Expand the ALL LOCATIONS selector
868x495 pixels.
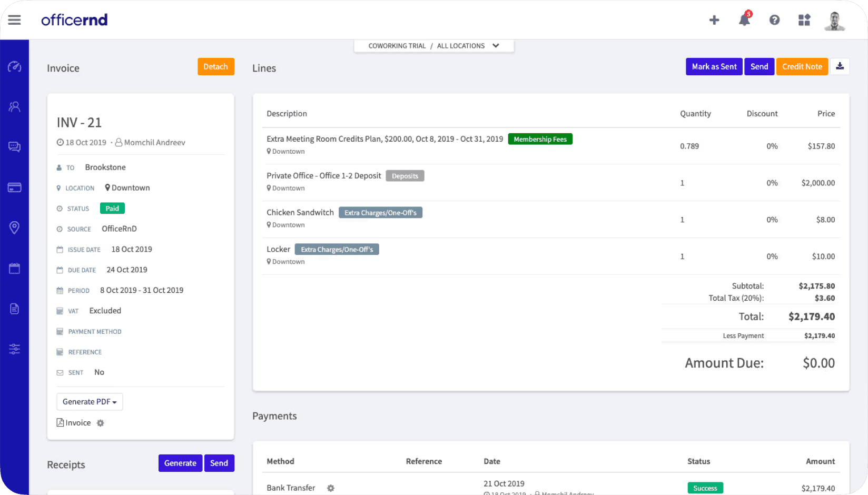click(x=496, y=46)
